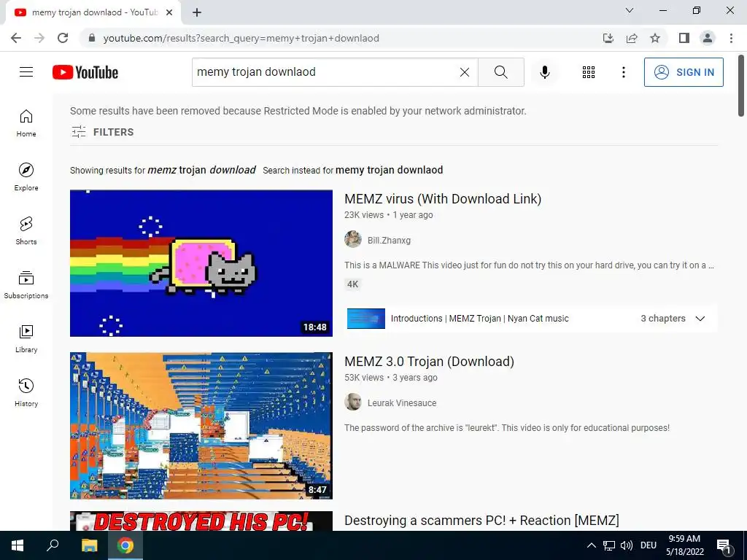747x560 pixels.
Task: Open the YouTube apps grid
Action: coord(589,72)
